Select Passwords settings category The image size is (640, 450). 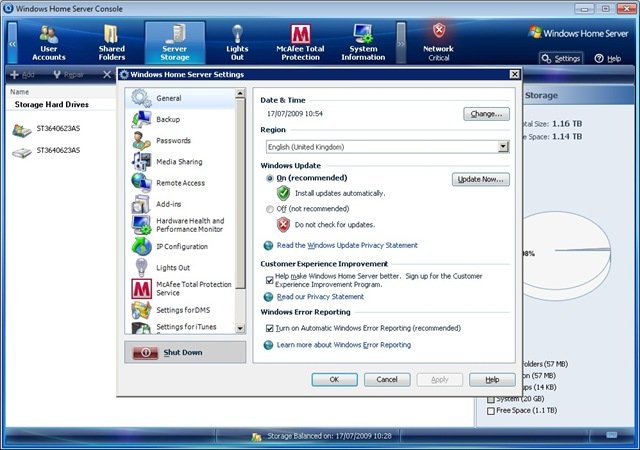click(180, 140)
